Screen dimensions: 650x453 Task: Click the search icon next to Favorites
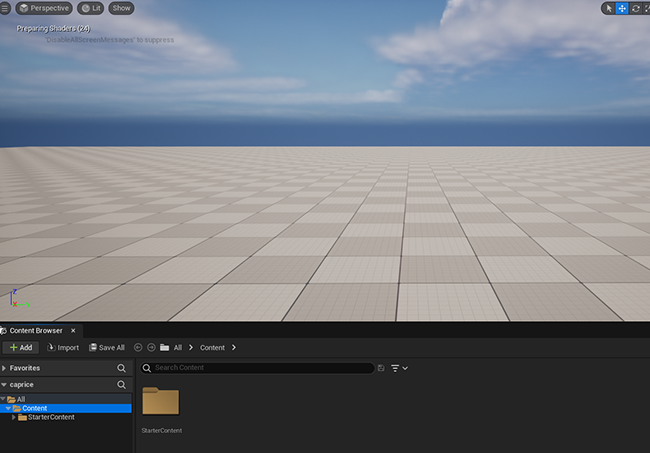pos(122,368)
